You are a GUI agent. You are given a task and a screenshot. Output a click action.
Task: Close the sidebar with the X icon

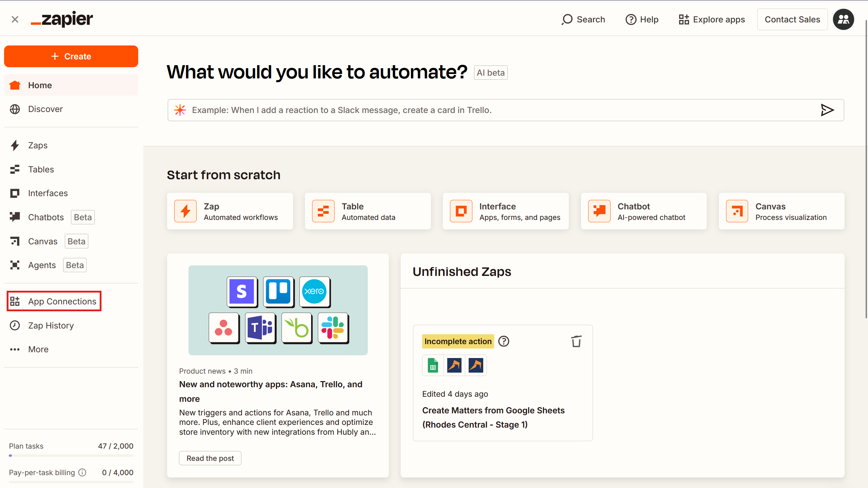(15, 19)
